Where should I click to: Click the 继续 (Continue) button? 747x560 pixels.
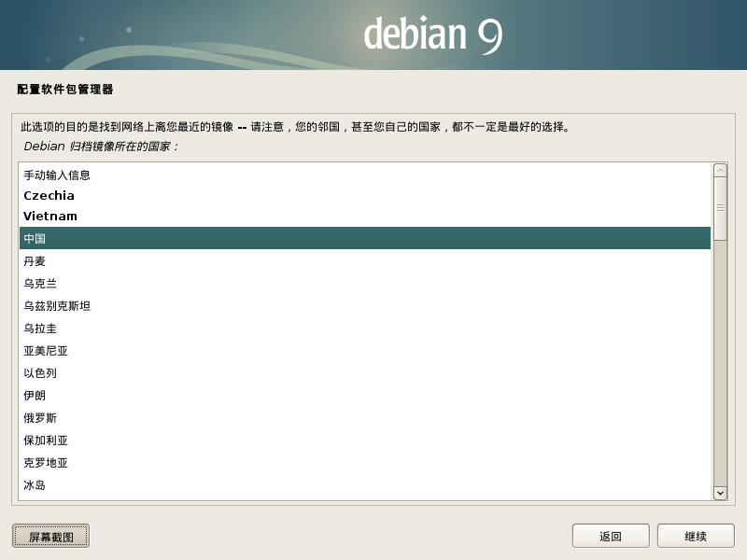click(696, 536)
